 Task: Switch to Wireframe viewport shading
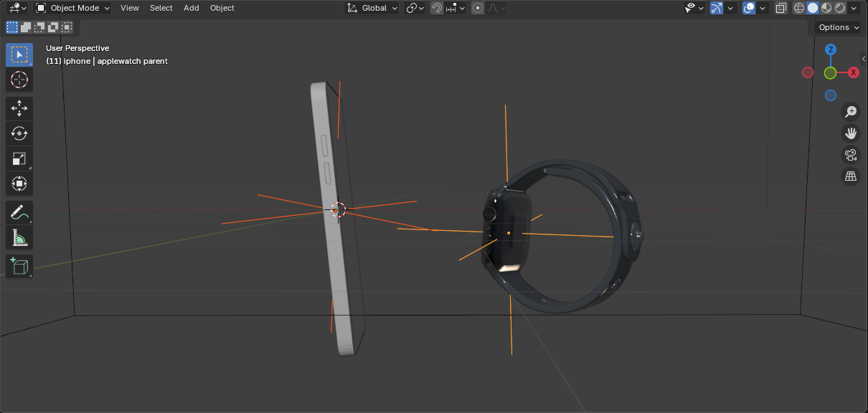799,8
